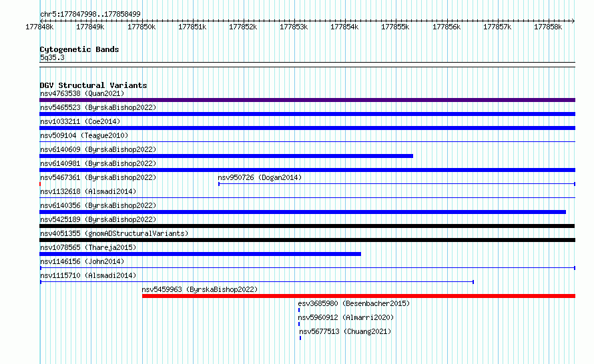594x364 pixels.
Task: Click the 177848k ruler tick label
Action: [x=39, y=27]
